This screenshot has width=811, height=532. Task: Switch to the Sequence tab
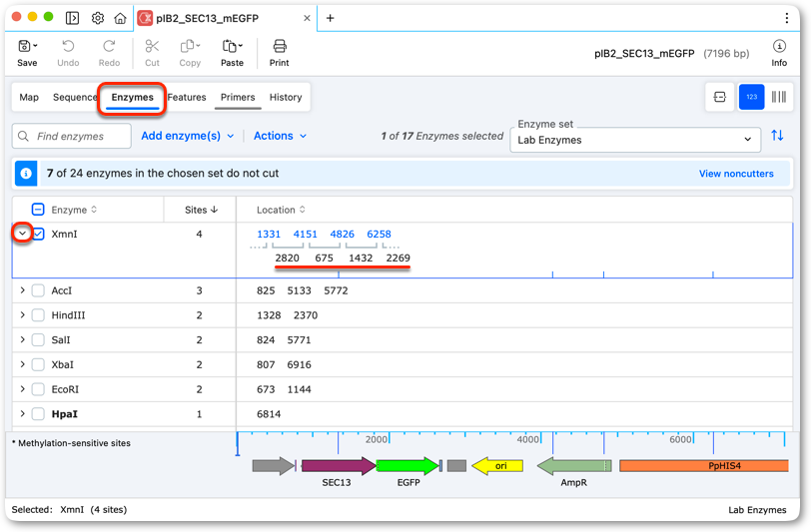75,97
